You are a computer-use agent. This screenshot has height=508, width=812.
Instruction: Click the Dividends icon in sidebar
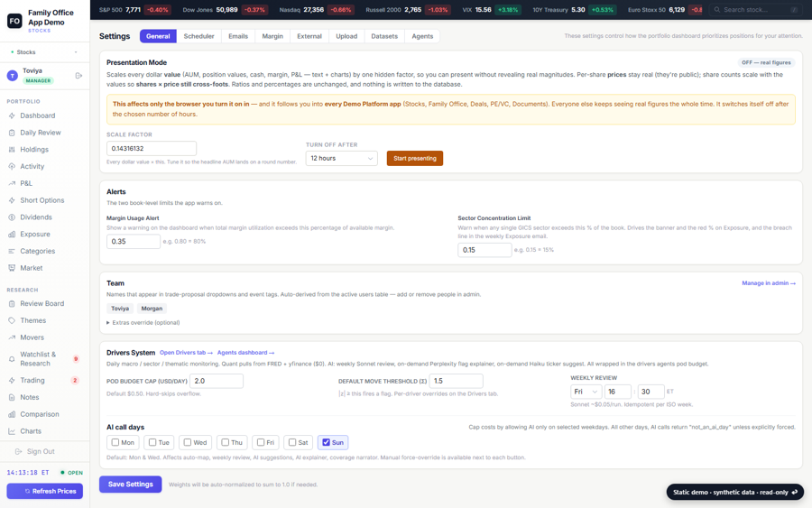coord(12,217)
